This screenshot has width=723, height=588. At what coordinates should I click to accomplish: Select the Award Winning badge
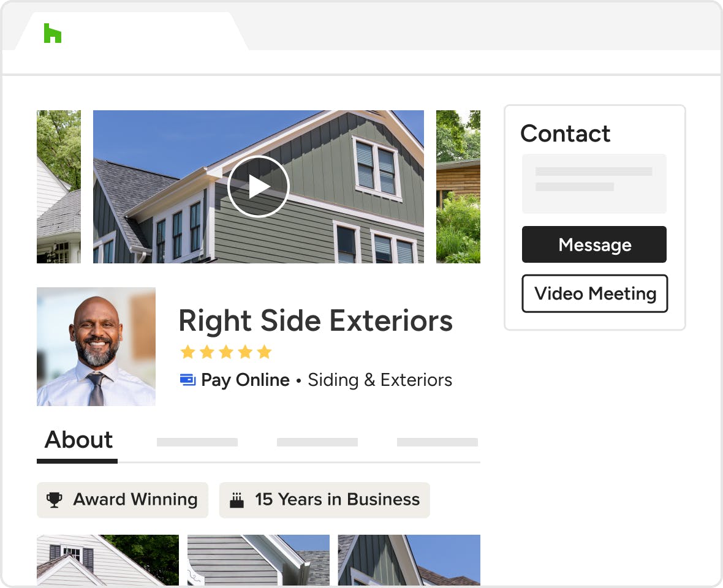123,500
